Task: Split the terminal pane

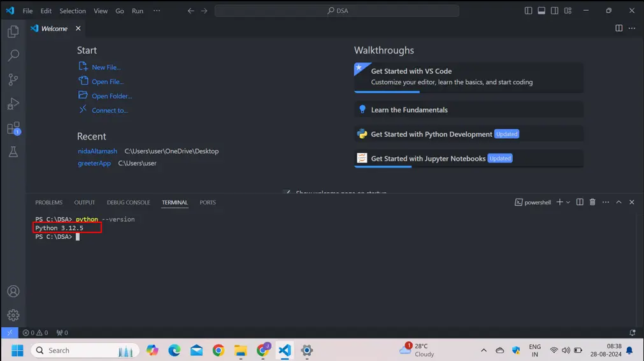Action: (x=580, y=202)
